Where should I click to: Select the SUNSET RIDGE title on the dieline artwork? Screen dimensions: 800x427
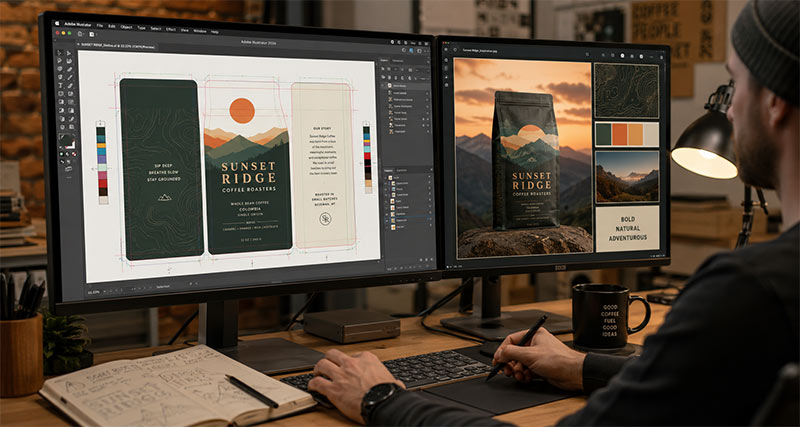[249, 172]
